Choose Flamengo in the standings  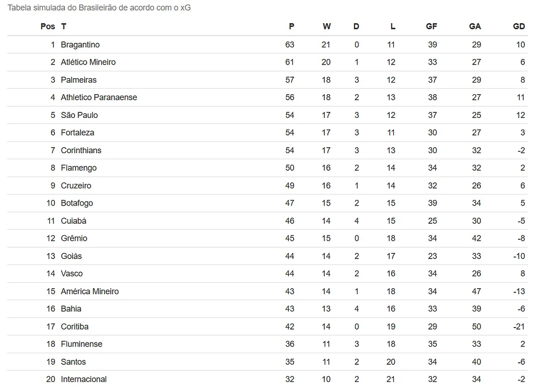point(79,168)
